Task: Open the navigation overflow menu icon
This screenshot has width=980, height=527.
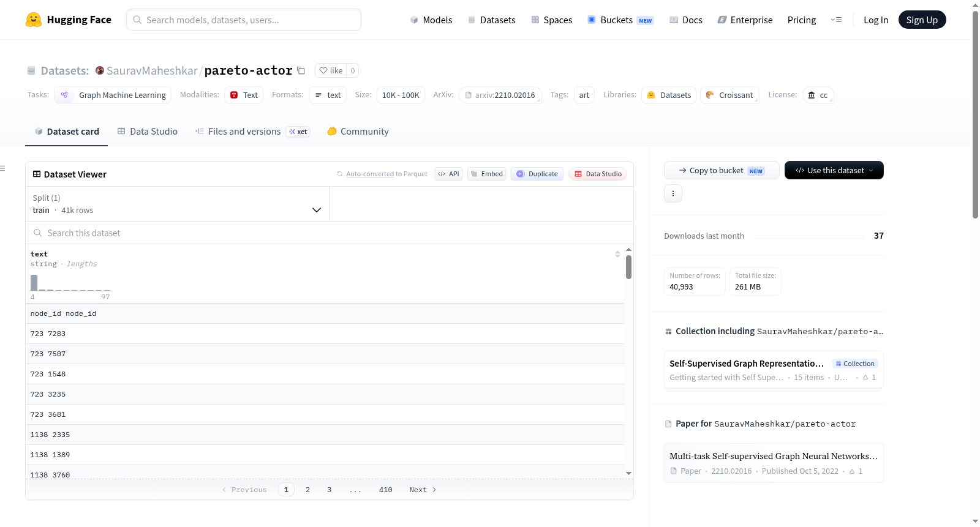Action: click(836, 20)
